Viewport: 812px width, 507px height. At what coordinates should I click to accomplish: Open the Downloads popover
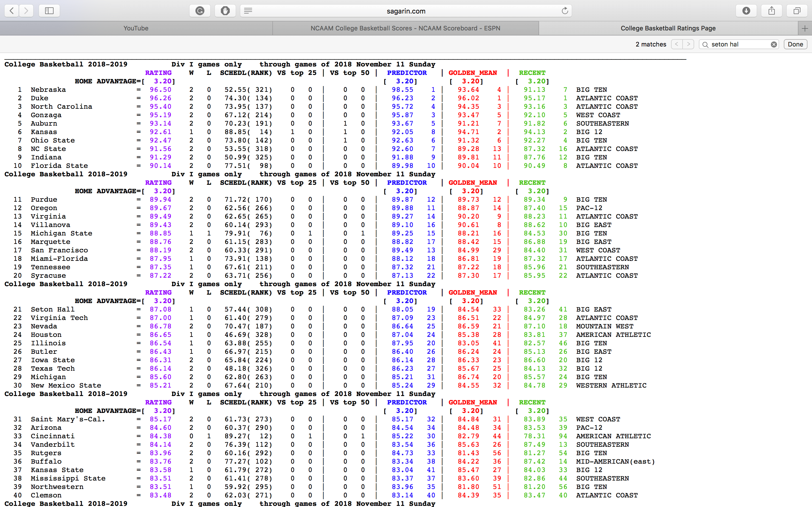click(x=746, y=10)
